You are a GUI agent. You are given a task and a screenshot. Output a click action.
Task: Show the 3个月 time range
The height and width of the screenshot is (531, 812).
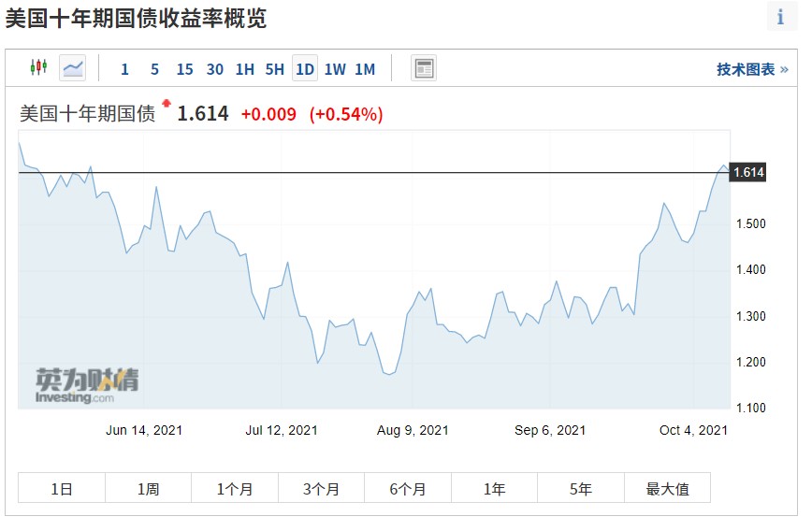point(321,487)
